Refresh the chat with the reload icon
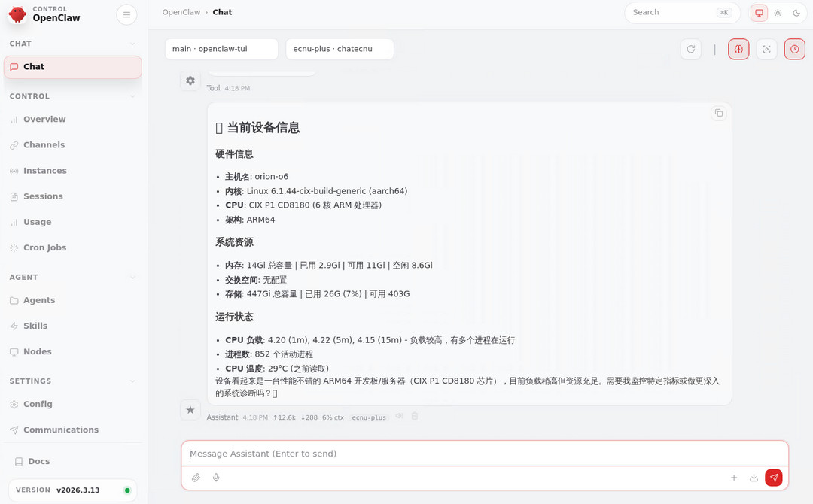This screenshot has width=813, height=504. pyautogui.click(x=690, y=49)
